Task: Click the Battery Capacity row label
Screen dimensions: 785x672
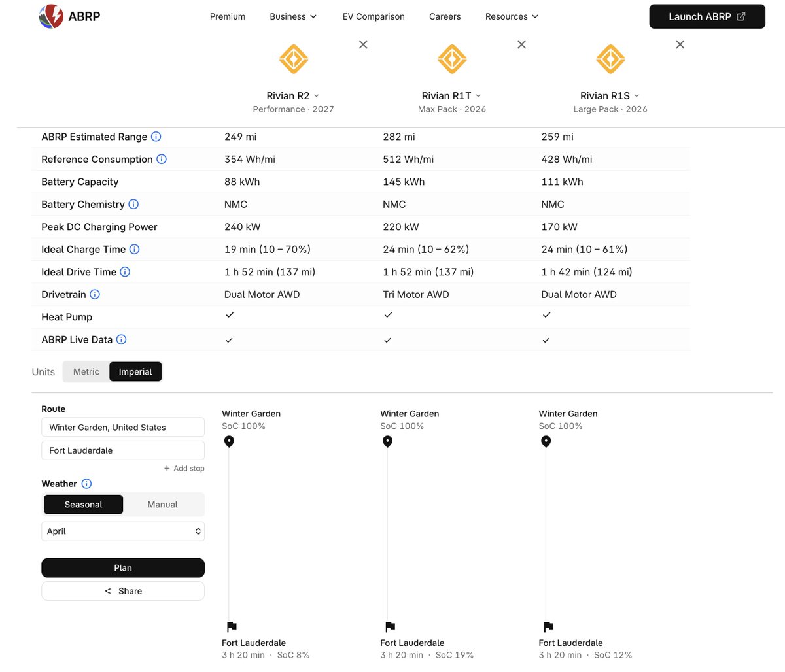Action: pyautogui.click(x=80, y=182)
